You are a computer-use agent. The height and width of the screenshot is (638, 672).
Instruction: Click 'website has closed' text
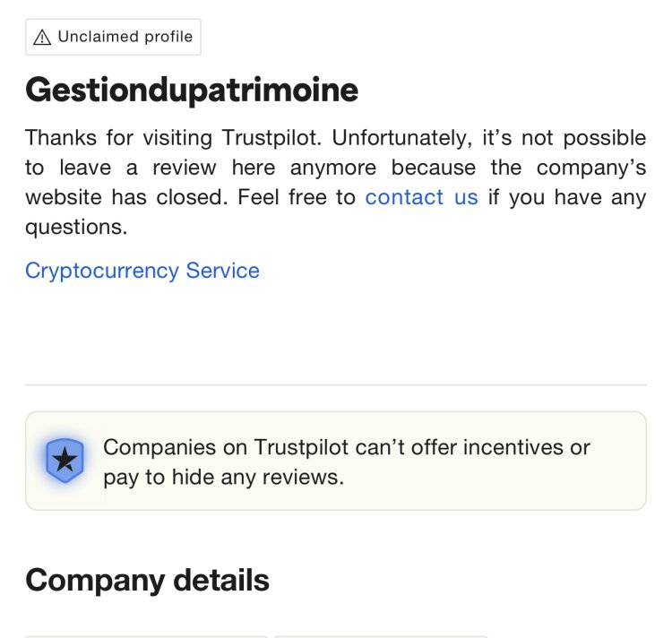coord(126,197)
